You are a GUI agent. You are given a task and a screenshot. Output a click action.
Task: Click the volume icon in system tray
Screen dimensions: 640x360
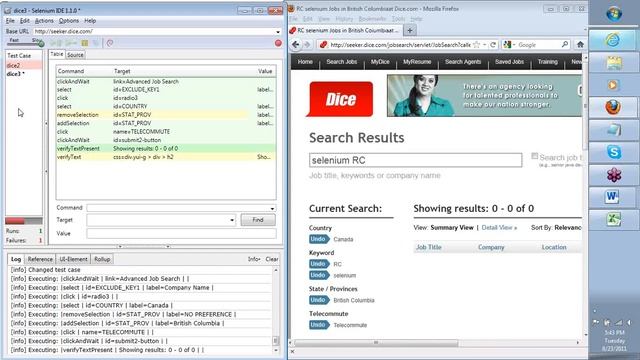[629, 322]
